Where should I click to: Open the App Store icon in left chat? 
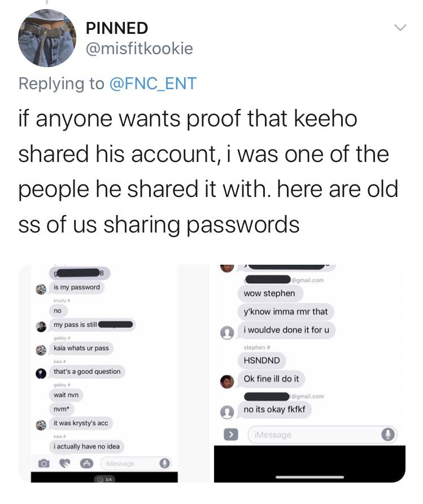pyautogui.click(x=86, y=463)
